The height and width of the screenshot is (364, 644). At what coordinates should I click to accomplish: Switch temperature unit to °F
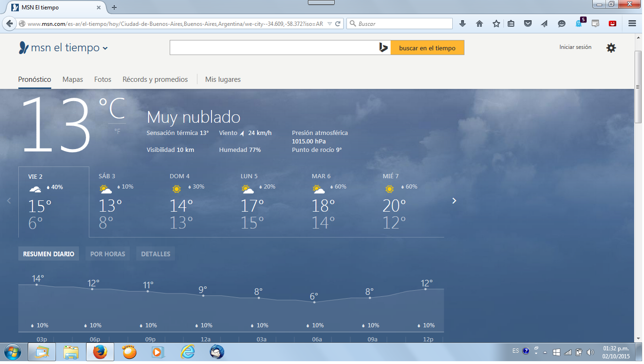118,132
